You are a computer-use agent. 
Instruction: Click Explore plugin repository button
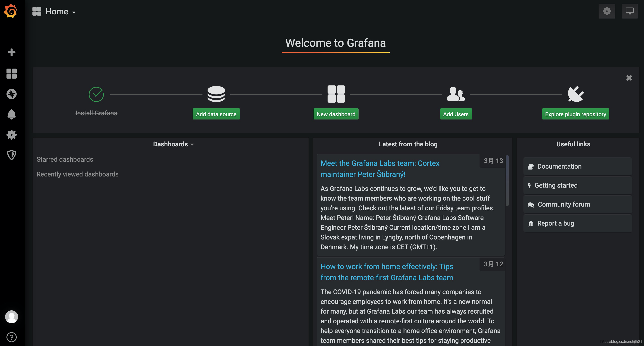coord(575,114)
